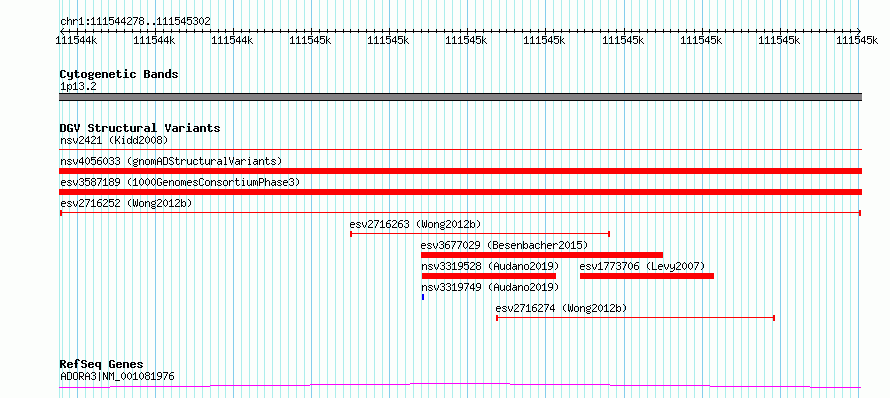Click the gray 1p13.2 cytogenetic band bar
This screenshot has height=398, width=890.
(x=460, y=97)
